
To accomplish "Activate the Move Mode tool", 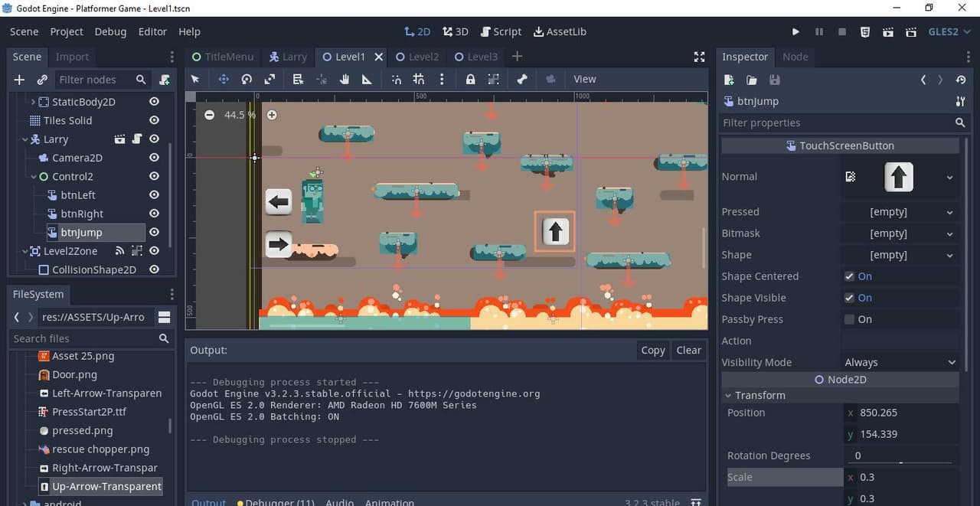I will [x=223, y=79].
